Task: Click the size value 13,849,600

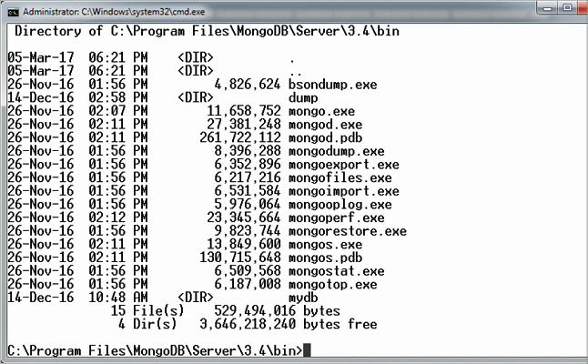Action: [x=244, y=245]
